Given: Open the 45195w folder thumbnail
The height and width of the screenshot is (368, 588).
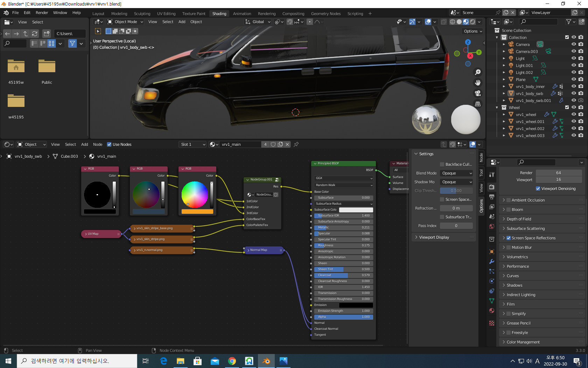Looking at the screenshot, I should (x=16, y=67).
